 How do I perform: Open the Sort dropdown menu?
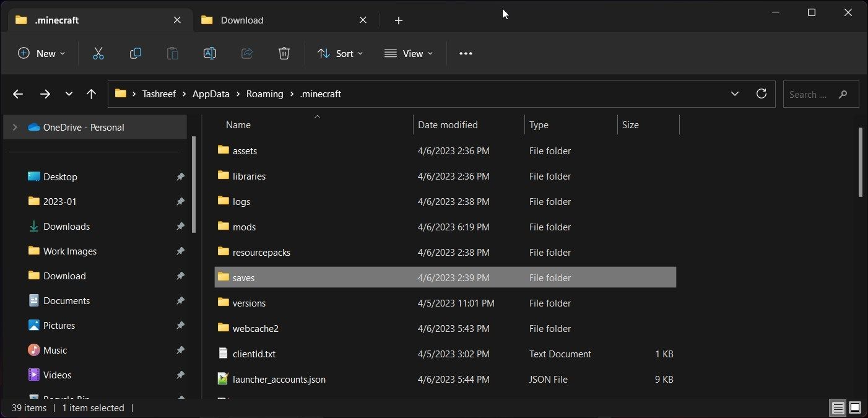click(x=340, y=54)
